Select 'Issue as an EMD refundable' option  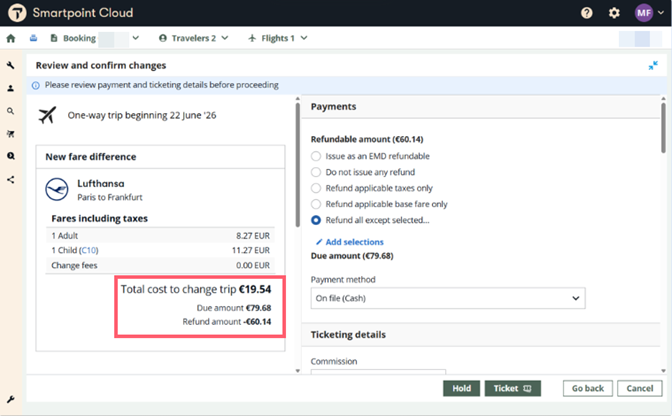(x=317, y=156)
